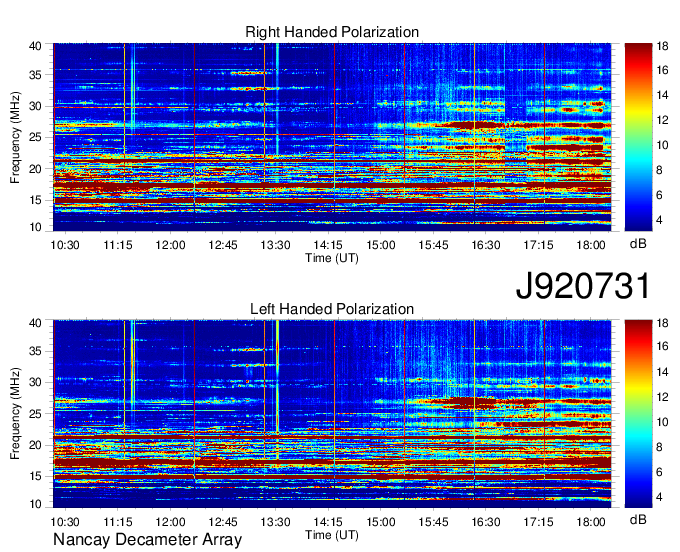Click the top plot's 'Time (UT)' axis label
Image resolution: width=680 pixels, height=552 pixels.
click(x=332, y=258)
